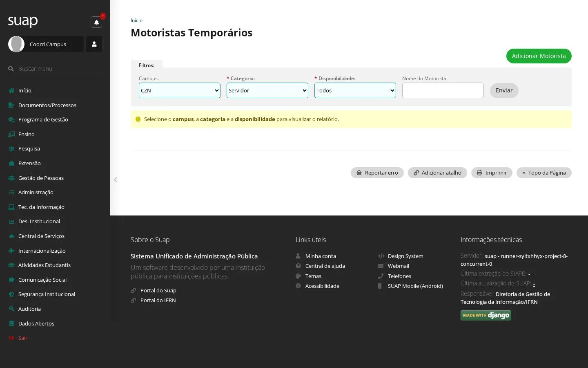Click the Made with Django badge
Viewport: 588px width, 368px height.
486,315
